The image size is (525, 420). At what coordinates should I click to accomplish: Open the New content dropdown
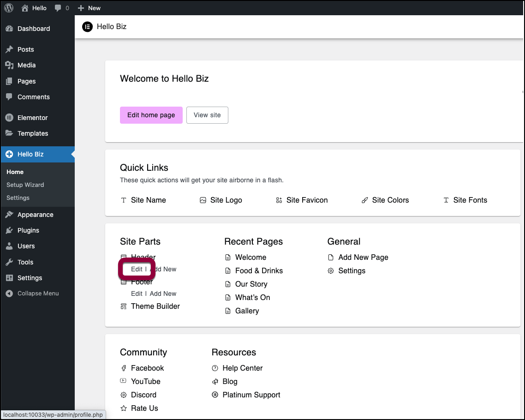coord(89,8)
